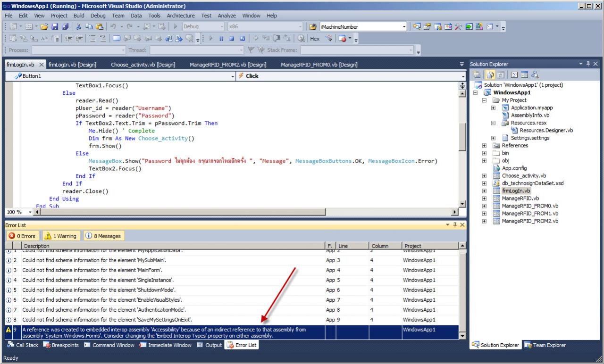Open Properties Window icon in main toolbar

click(427, 27)
